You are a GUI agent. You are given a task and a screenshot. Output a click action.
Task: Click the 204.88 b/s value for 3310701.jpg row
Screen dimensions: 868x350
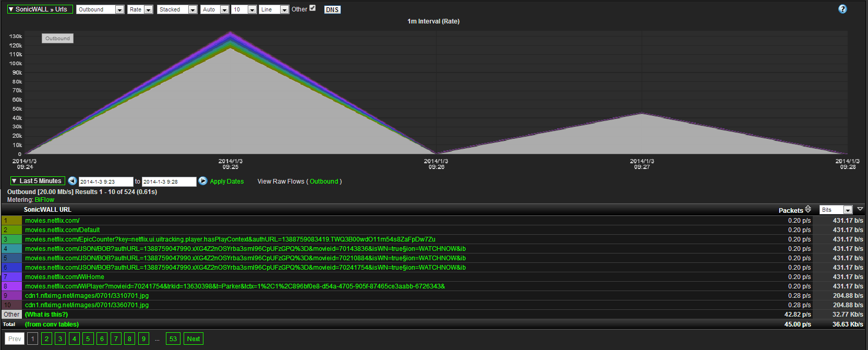848,296
